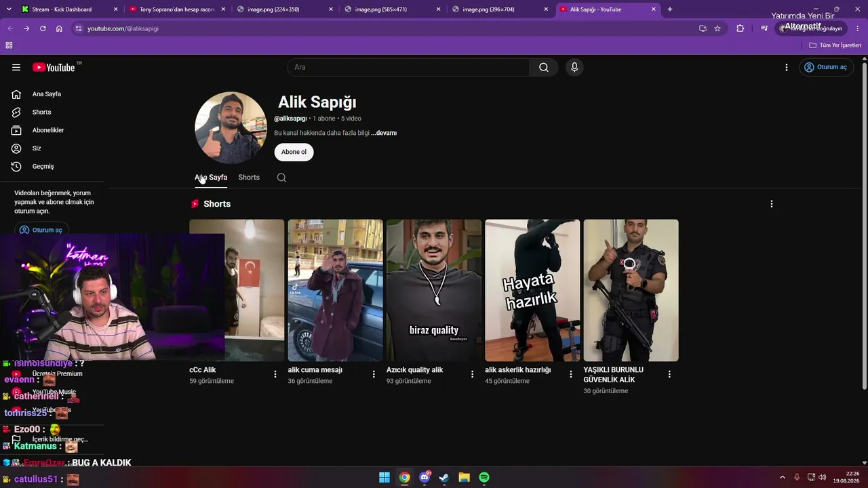Go back with the browser back arrow
Screen dimensions: 868x488
[10, 28]
